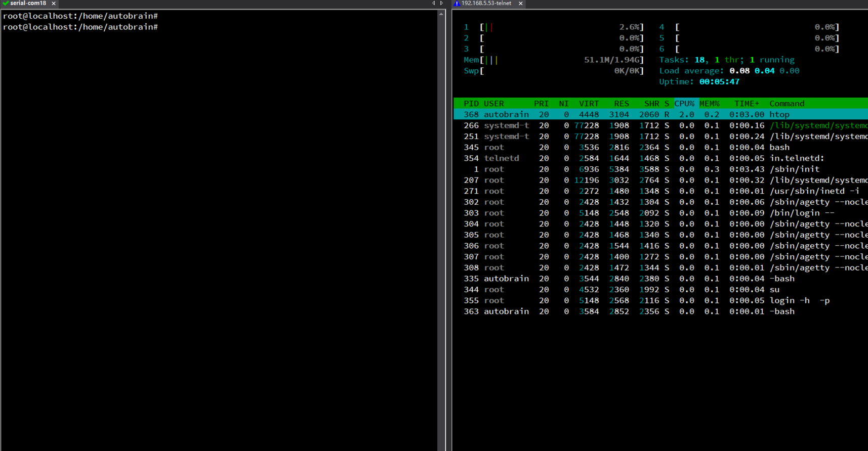Image resolution: width=868 pixels, height=451 pixels.
Task: Sort htop by the VIRT column header
Action: (589, 104)
